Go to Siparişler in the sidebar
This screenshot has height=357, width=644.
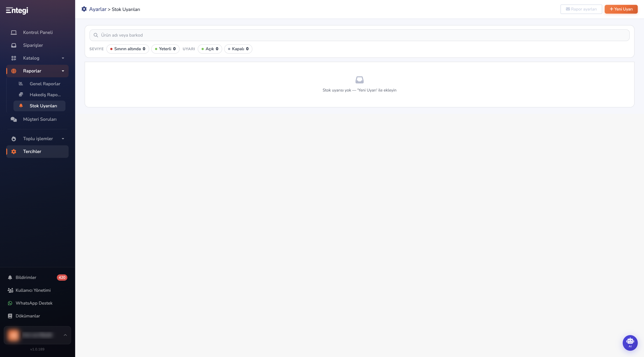tap(37, 45)
